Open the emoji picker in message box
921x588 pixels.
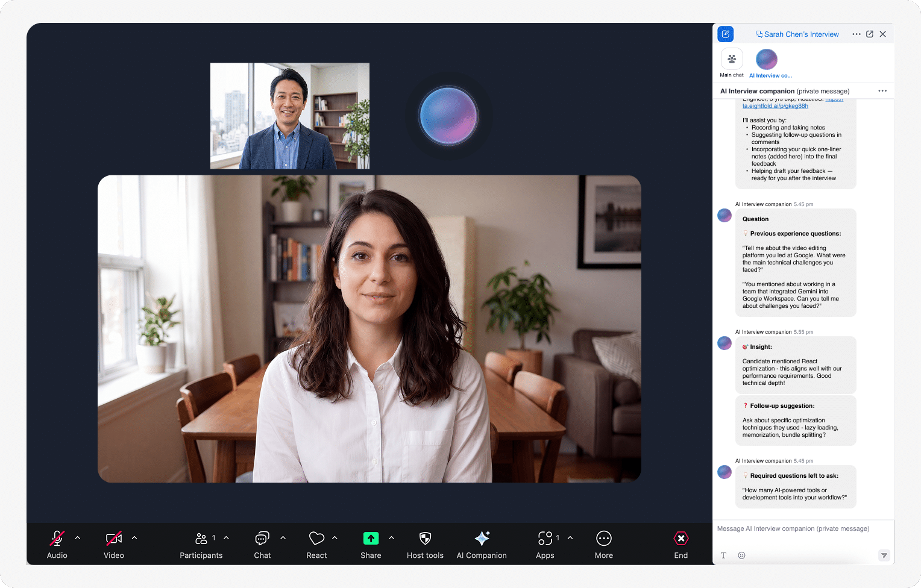point(741,555)
